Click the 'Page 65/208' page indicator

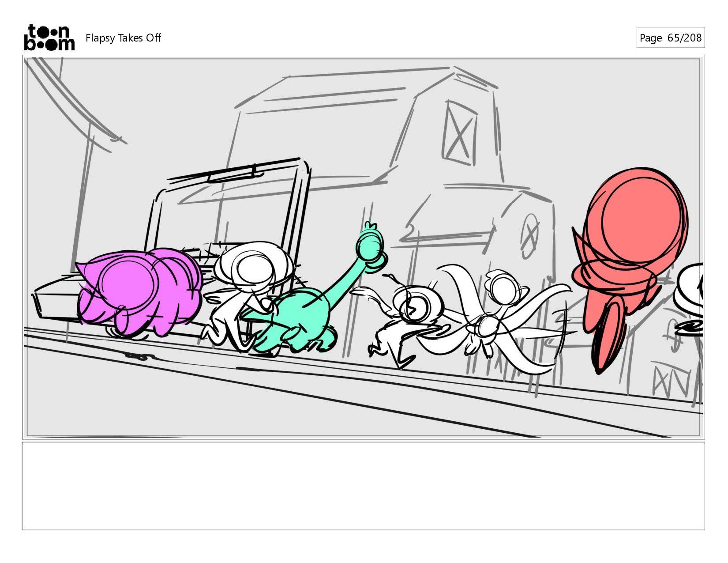670,38
